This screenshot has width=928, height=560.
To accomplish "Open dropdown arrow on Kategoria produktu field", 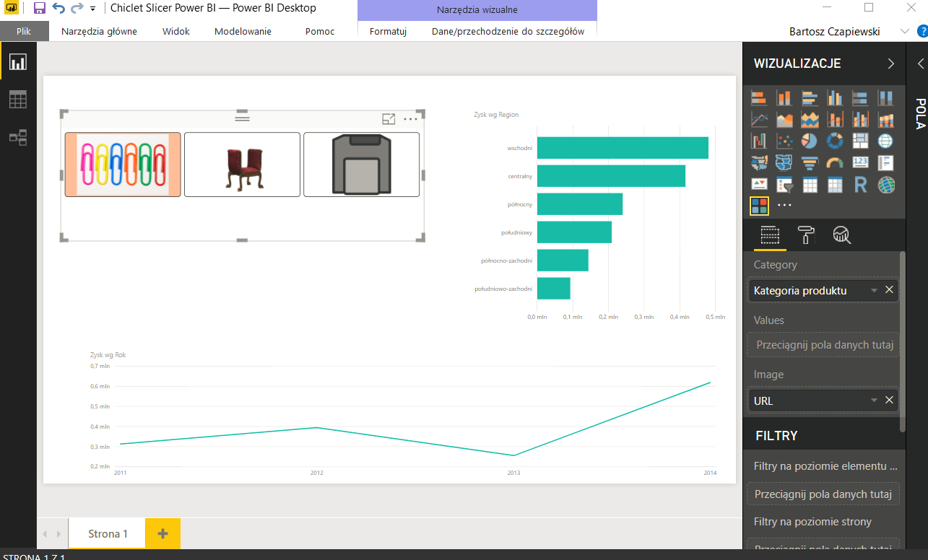I will point(874,291).
